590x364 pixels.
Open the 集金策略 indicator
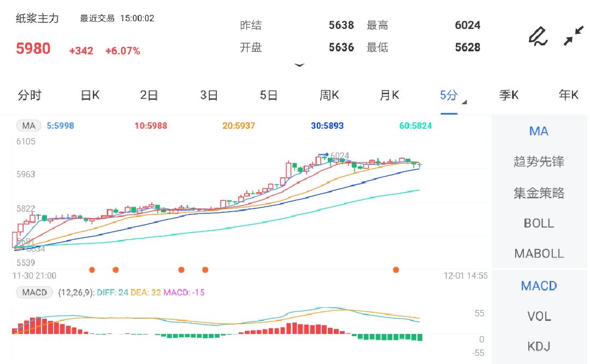[538, 192]
